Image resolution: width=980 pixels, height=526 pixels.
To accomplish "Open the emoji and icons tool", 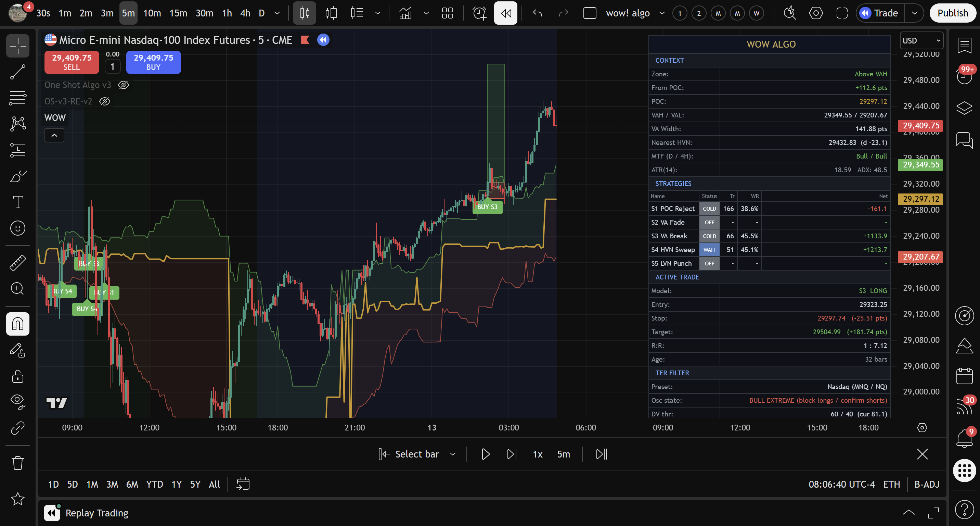I will point(17,228).
